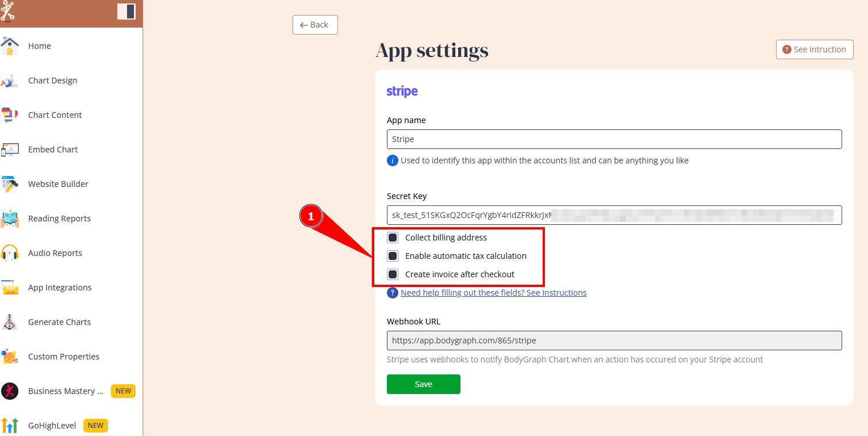Go back using the Back button
868x436 pixels.
tap(315, 25)
